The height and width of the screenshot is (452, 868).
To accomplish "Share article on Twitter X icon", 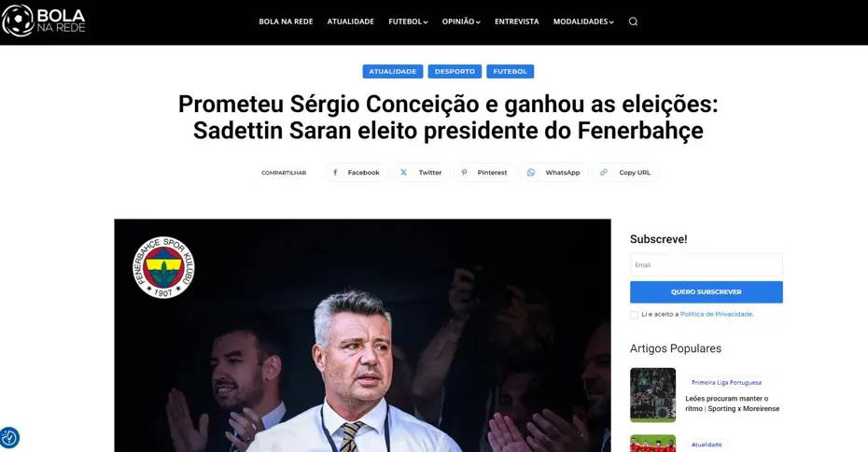I will pos(403,172).
